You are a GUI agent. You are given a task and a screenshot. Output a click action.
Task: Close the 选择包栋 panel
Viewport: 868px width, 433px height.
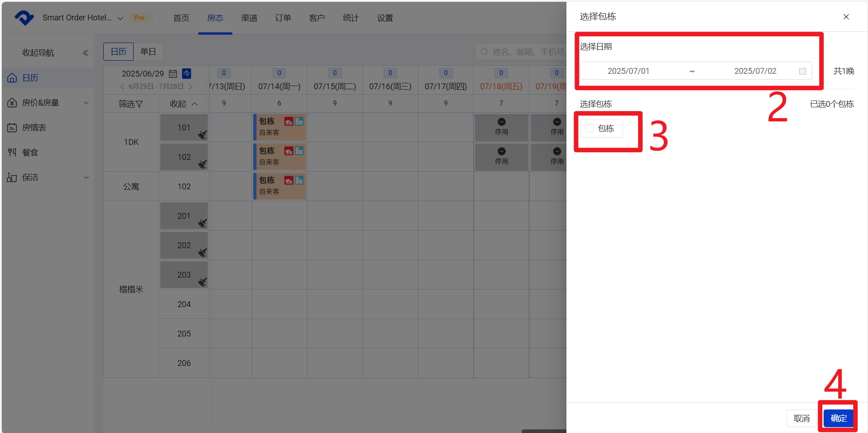click(846, 17)
